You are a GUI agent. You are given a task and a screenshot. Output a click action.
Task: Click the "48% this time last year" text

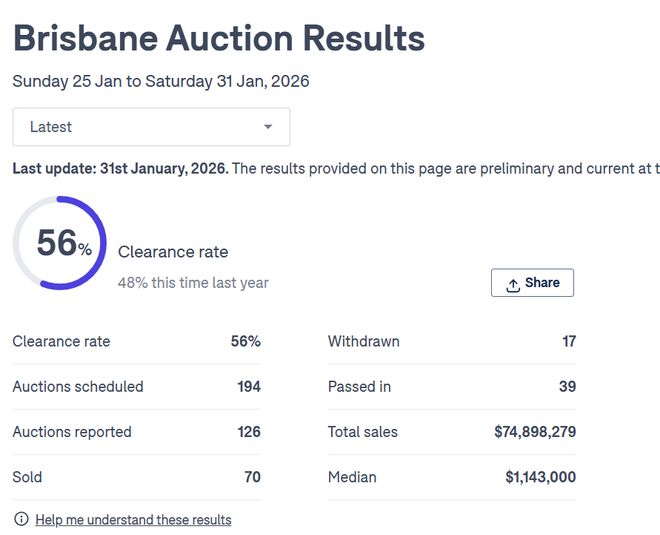(193, 283)
